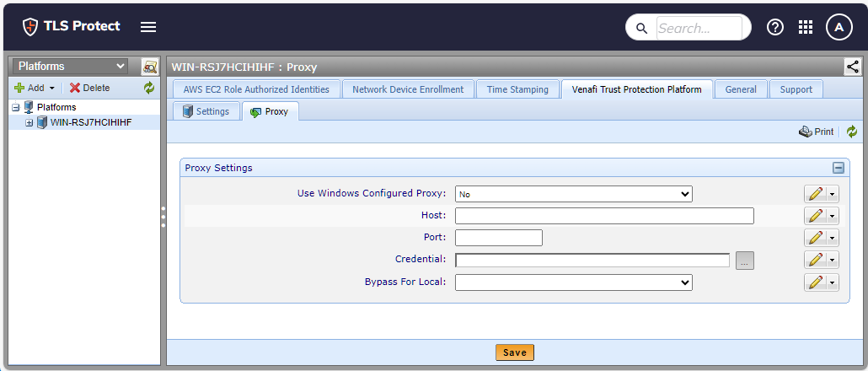The width and height of the screenshot is (868, 371).
Task: Switch to the Settings sub-tab
Action: pos(206,111)
